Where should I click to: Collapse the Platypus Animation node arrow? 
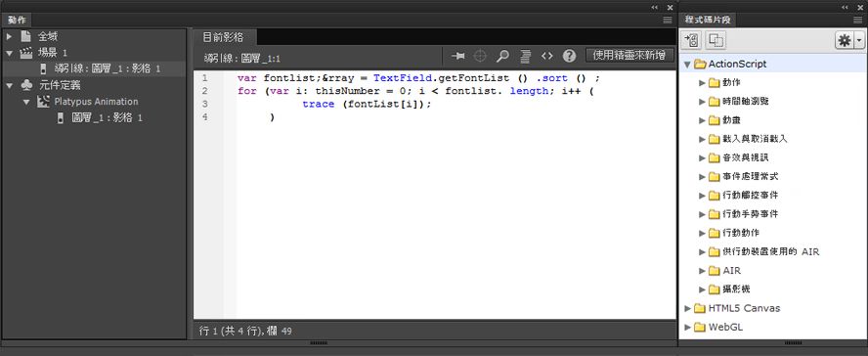coord(26,102)
